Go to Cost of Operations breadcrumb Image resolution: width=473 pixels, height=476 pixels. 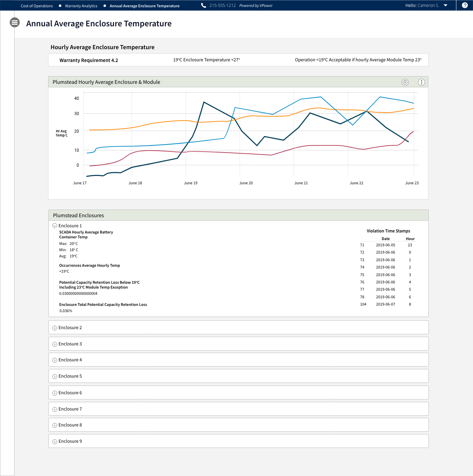point(37,6)
